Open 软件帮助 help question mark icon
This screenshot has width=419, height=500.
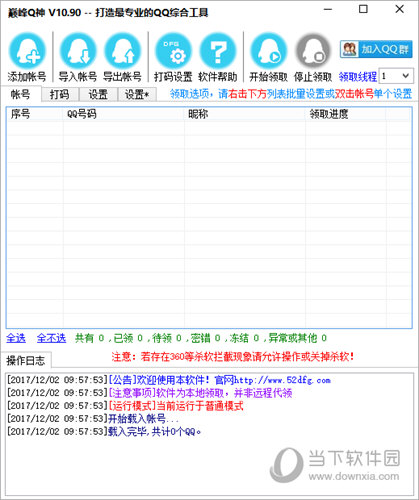(x=218, y=51)
